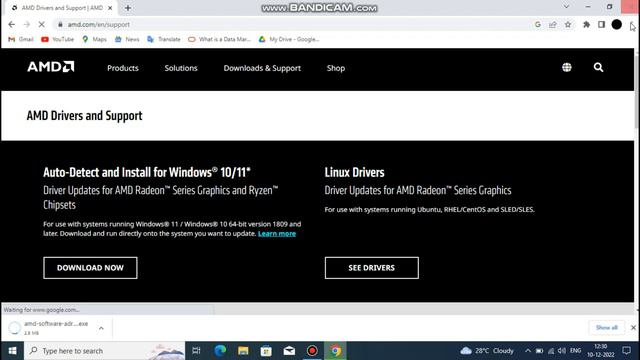Viewport: 640px width, 360px height.
Task: Open File Explorer from taskbar
Action: coord(243,351)
